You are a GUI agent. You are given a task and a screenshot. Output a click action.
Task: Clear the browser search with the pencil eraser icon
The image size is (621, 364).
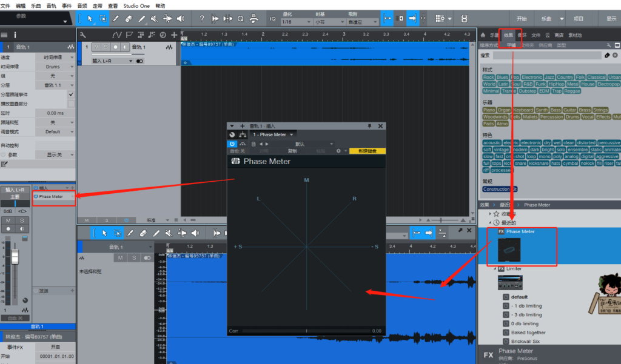(x=607, y=55)
